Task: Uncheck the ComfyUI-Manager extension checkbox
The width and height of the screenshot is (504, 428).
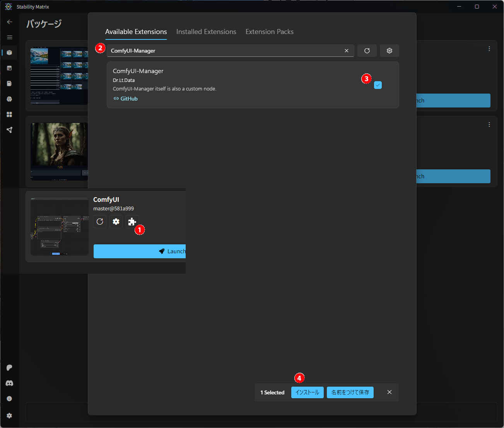Action: [x=378, y=85]
